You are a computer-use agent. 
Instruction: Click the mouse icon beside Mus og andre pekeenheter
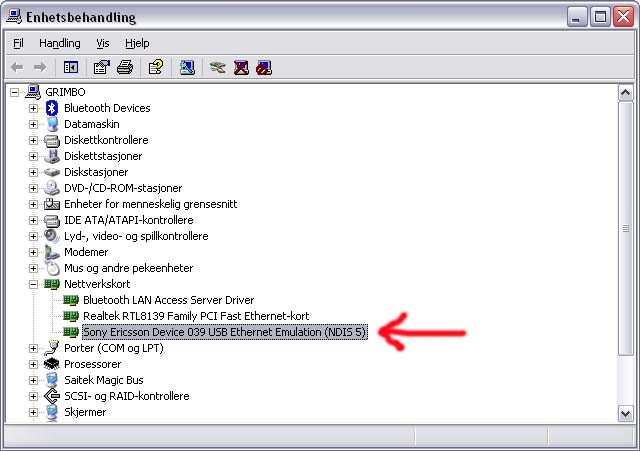(52, 268)
